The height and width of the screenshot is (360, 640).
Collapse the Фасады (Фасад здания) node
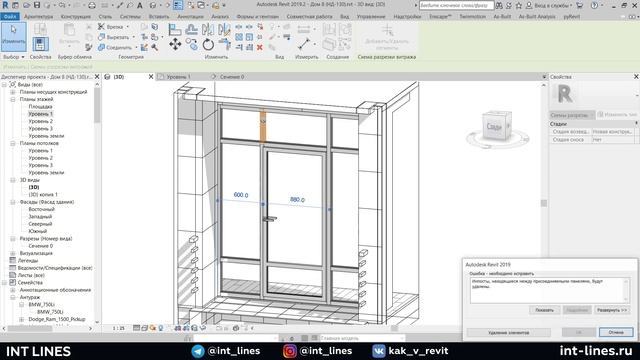tap(13, 202)
